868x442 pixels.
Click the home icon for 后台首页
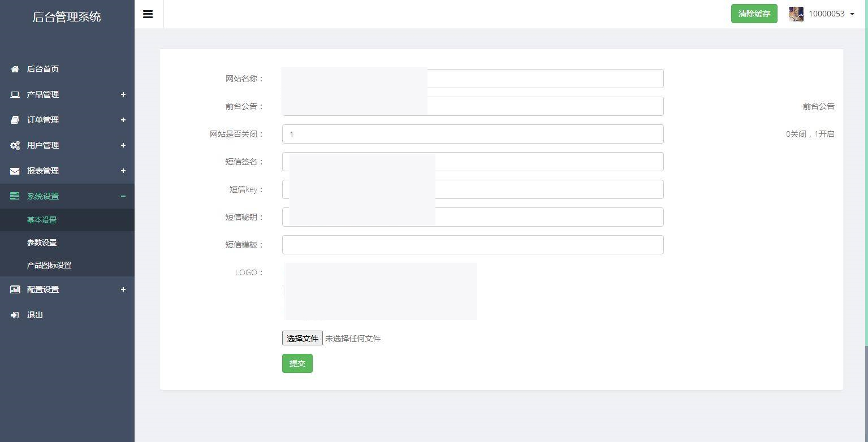point(15,69)
